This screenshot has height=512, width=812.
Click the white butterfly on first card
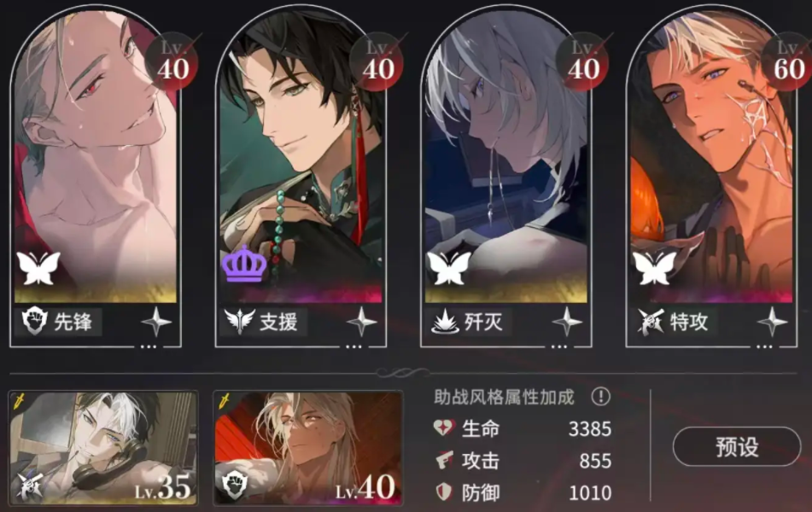(x=38, y=268)
